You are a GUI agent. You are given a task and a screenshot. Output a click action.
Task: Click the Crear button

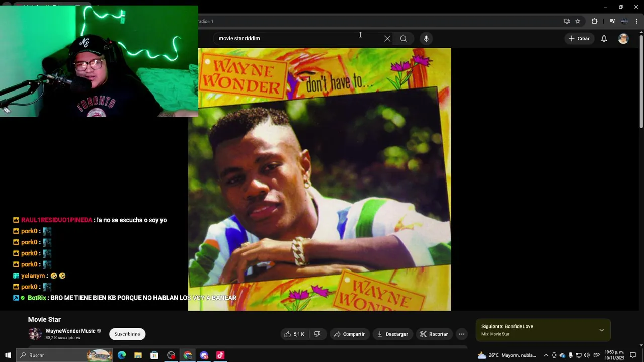pyautogui.click(x=579, y=38)
